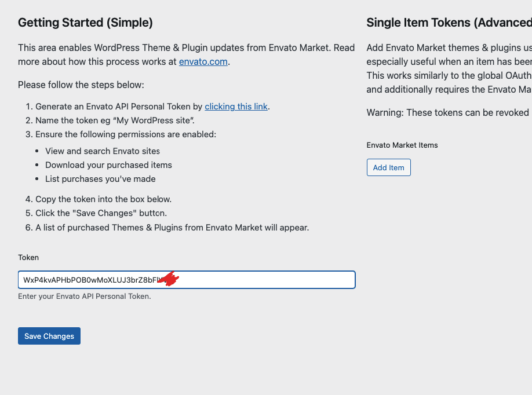Click the Single Item Tokens heading
This screenshot has width=532, height=395.
point(449,23)
